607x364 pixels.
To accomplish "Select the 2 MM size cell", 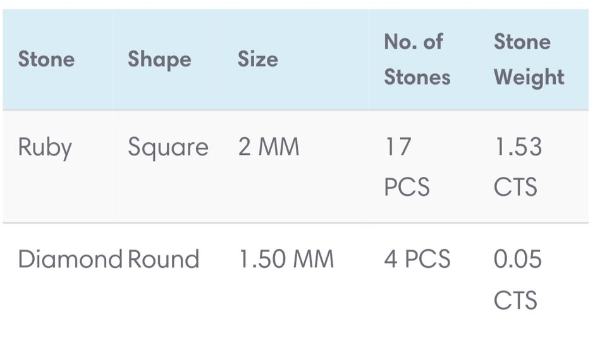I will (x=268, y=148).
